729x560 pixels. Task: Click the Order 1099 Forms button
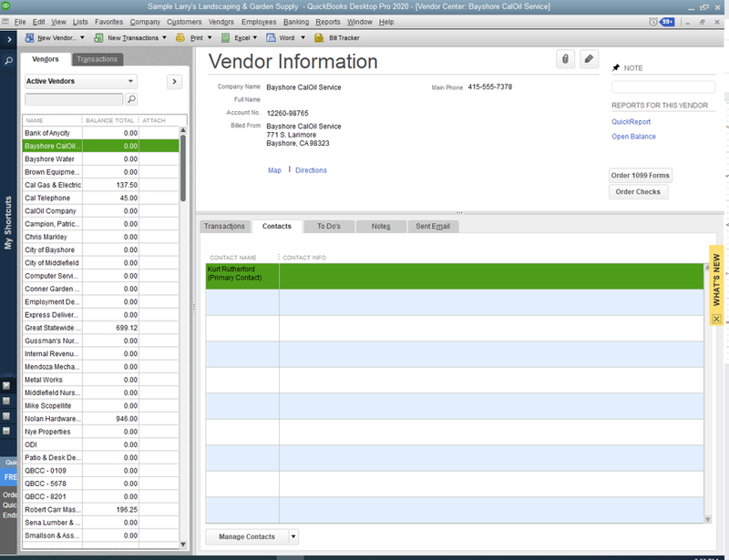pos(641,175)
